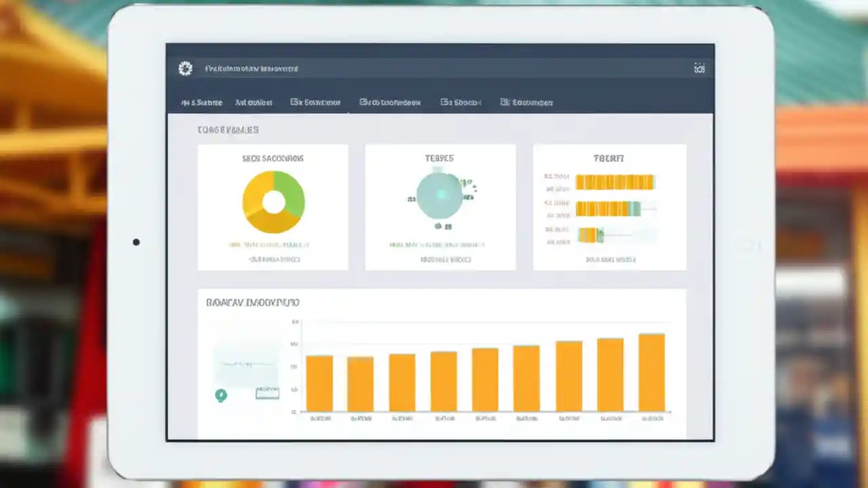Expand the fourth navigation menu item

point(390,102)
